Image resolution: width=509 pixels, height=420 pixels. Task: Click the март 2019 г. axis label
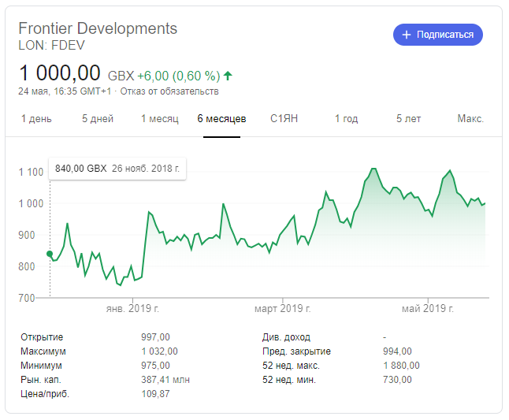(x=282, y=308)
